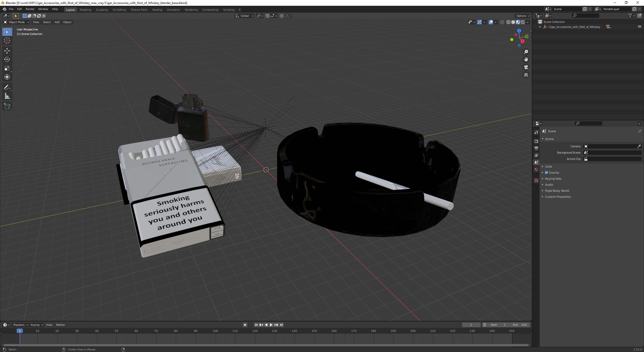
Task: Open the World properties tab
Action: (x=536, y=169)
